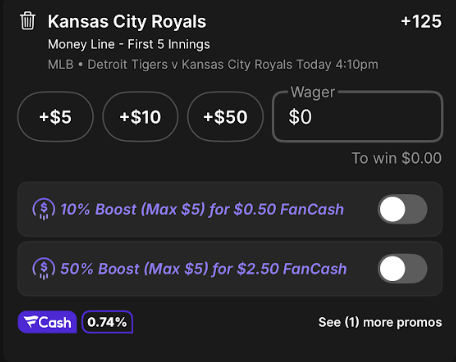456x362 pixels.
Task: Add $10 to the wager
Action: pos(140,117)
